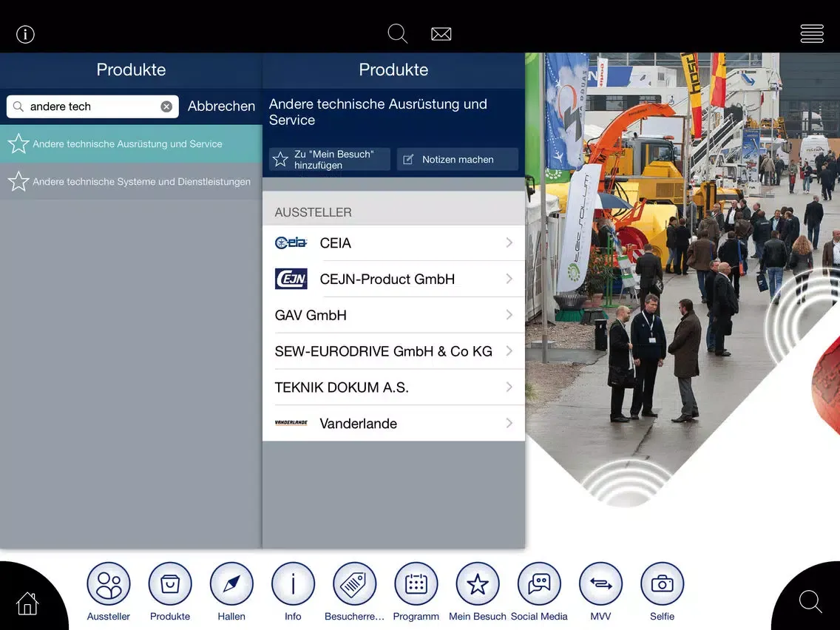This screenshot has width=840, height=630.
Task: Open SEW-EURODRIVE GmbH & Co KG entry
Action: point(393,351)
